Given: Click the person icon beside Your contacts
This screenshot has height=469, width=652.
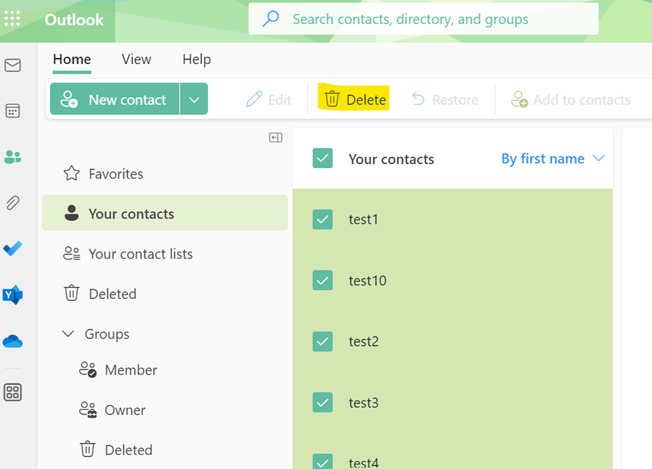Looking at the screenshot, I should point(72,213).
